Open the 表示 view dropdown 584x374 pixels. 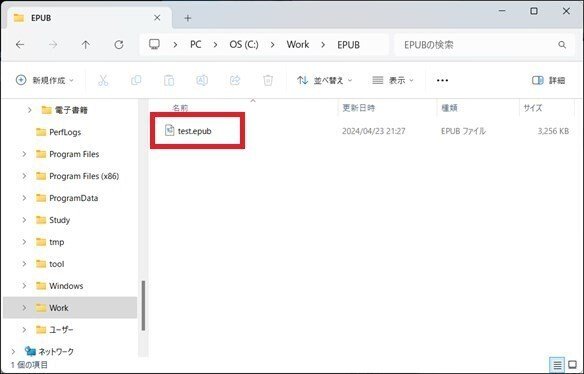coord(393,80)
